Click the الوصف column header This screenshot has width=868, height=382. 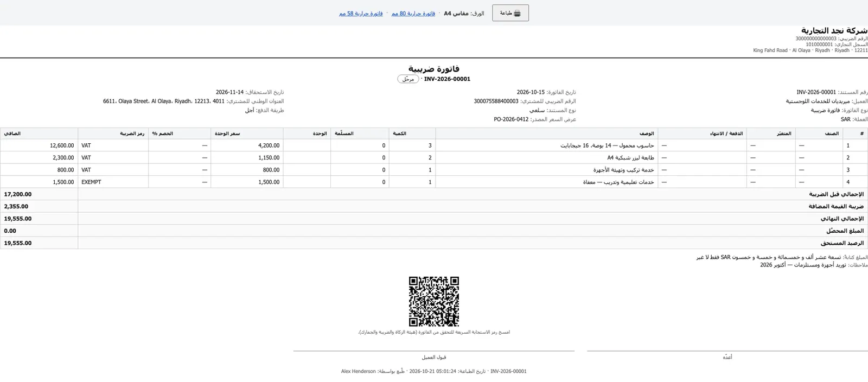[x=547, y=133]
